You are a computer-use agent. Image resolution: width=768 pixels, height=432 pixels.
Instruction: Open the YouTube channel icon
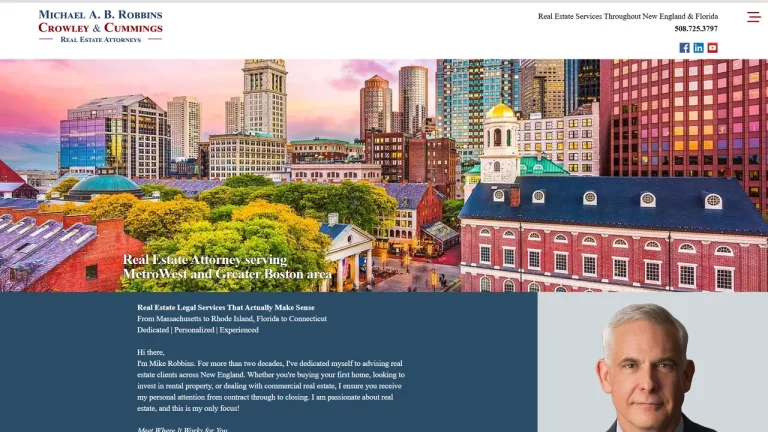[713, 48]
